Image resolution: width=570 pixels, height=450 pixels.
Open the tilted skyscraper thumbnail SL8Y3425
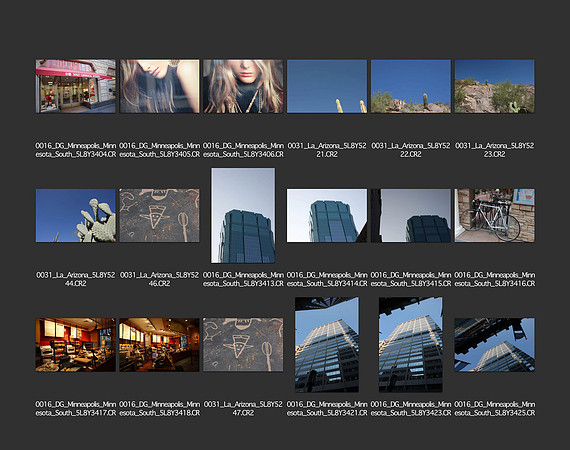[x=494, y=345]
